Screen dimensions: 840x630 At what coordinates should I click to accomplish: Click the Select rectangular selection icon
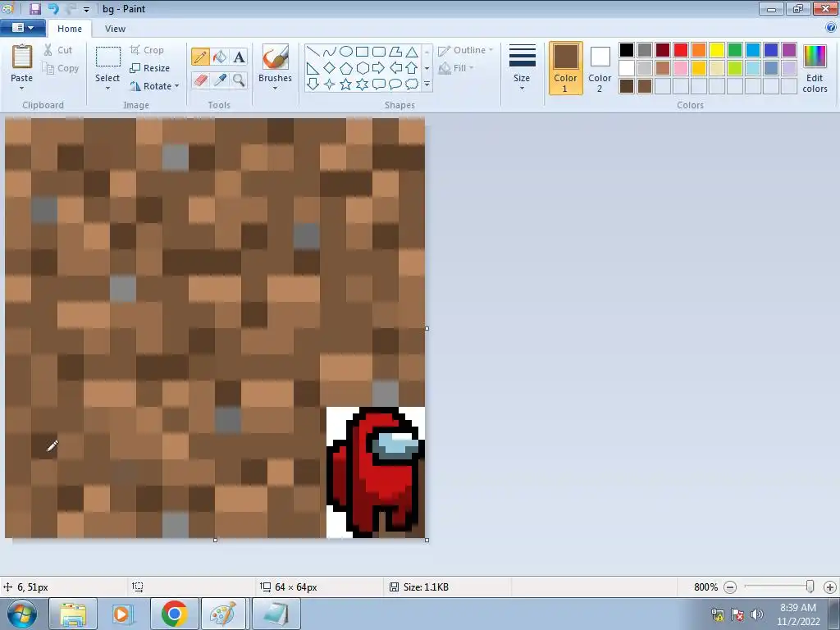coord(107,57)
